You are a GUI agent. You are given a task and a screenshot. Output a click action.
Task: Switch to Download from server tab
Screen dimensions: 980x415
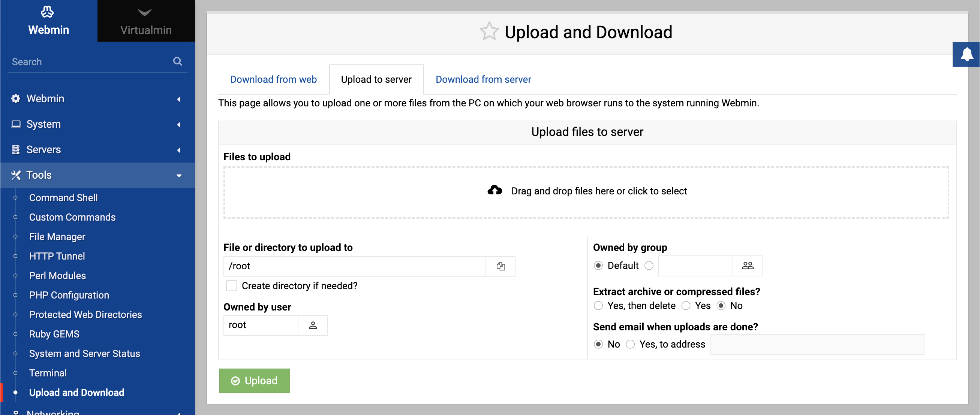[483, 79]
